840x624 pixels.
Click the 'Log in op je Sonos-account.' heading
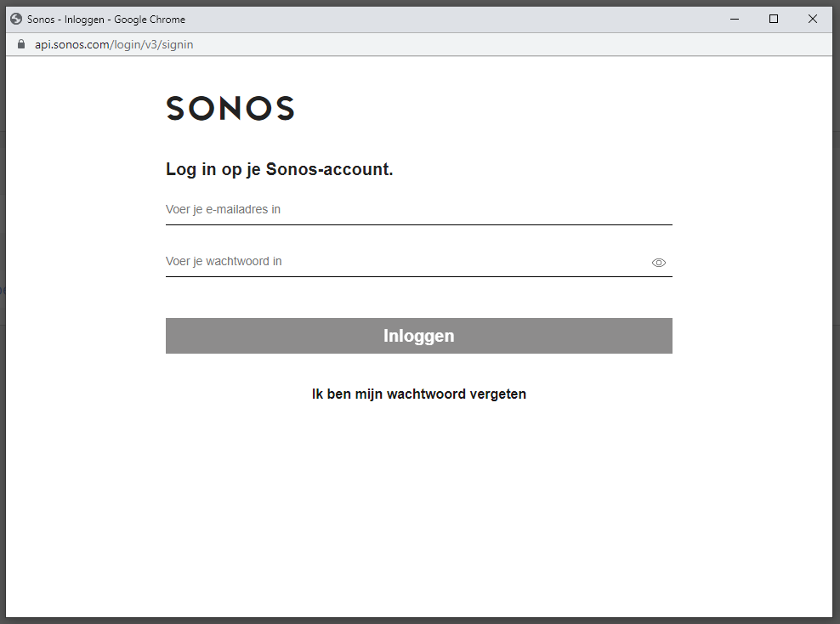pos(279,169)
